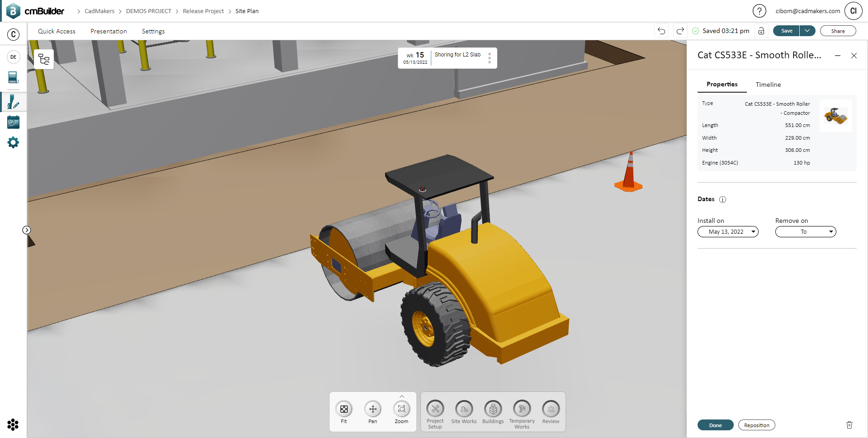Click the Share button
The height and width of the screenshot is (438, 868).
[x=838, y=31]
